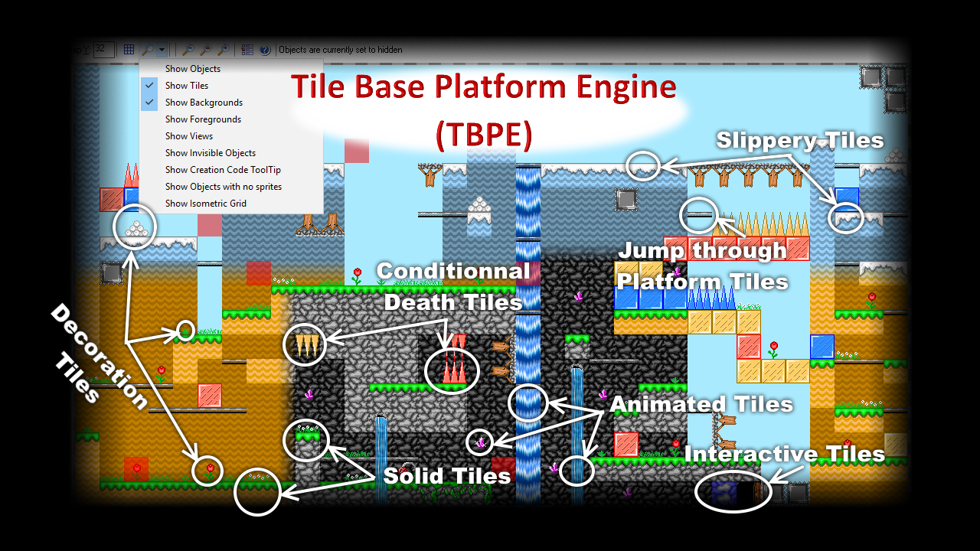Select Show Isometric Grid entry
The width and height of the screenshot is (980, 551).
tap(231, 204)
